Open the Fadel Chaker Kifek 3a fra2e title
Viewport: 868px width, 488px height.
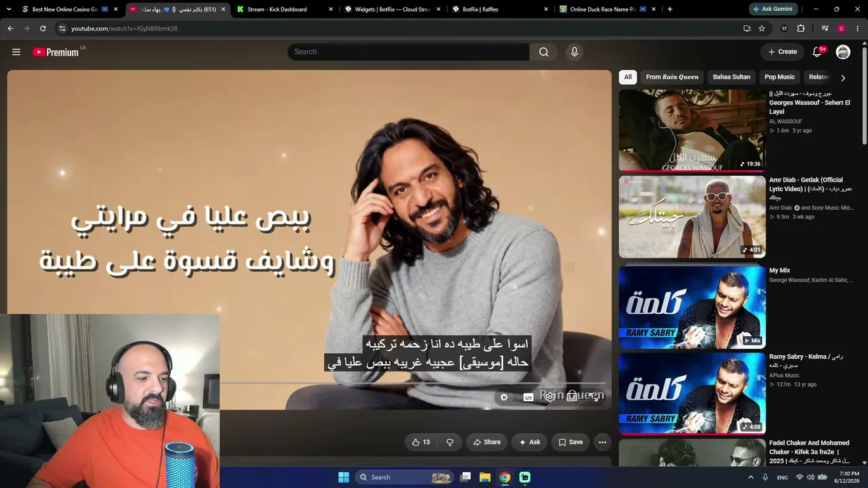pos(809,452)
